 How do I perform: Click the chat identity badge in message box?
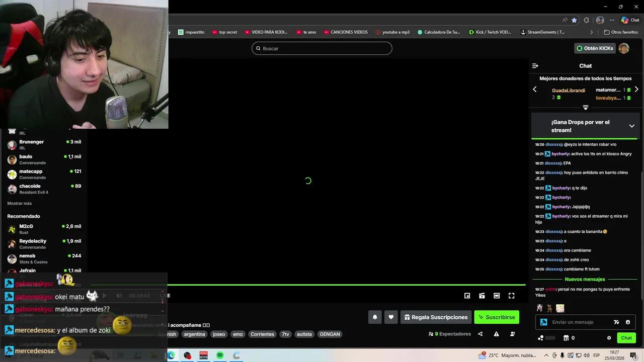click(x=543, y=322)
